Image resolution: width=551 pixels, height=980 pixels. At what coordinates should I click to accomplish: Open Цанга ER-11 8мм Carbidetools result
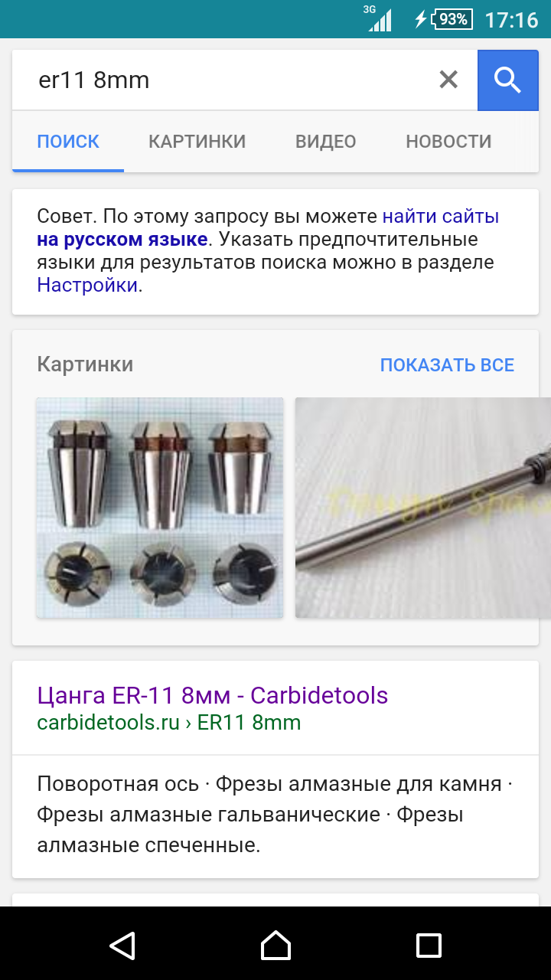213,695
